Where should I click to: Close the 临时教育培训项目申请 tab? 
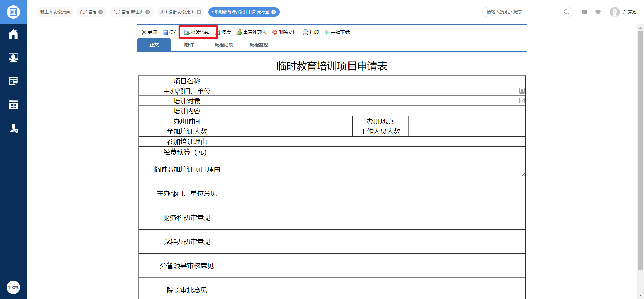[x=274, y=12]
